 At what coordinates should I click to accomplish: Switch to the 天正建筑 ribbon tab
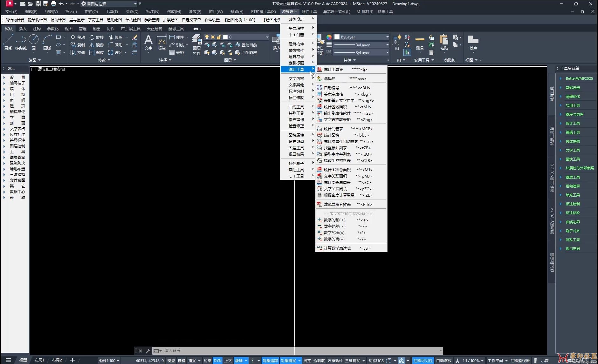point(154,29)
